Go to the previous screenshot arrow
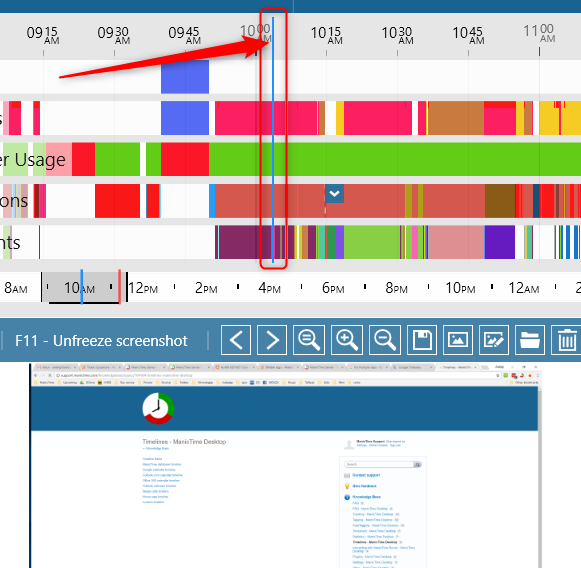581x568 pixels. tap(236, 340)
